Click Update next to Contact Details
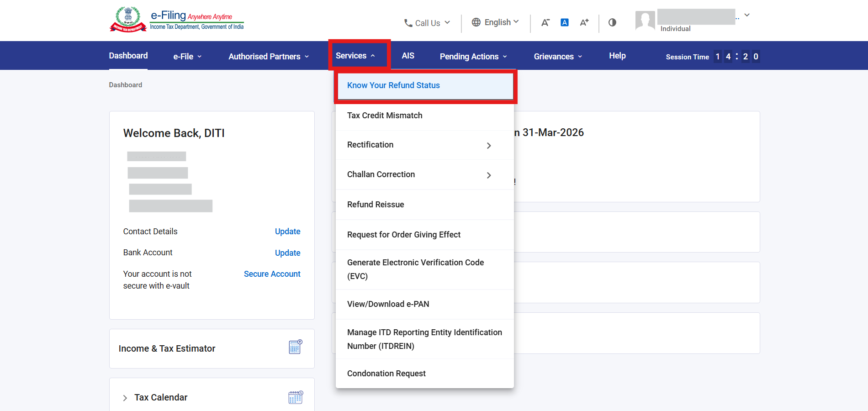The image size is (868, 411). 287,232
